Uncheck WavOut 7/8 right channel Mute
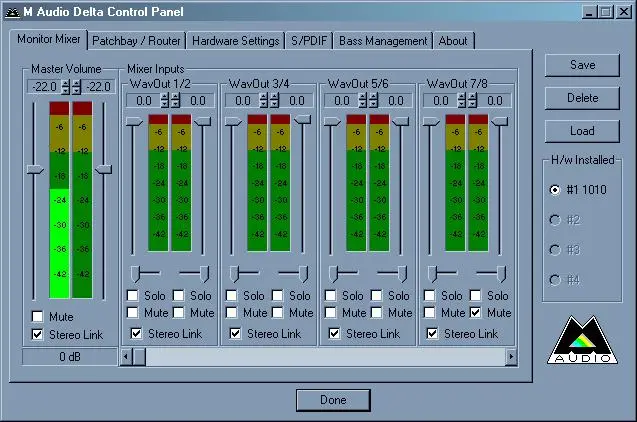 pyautogui.click(x=475, y=312)
